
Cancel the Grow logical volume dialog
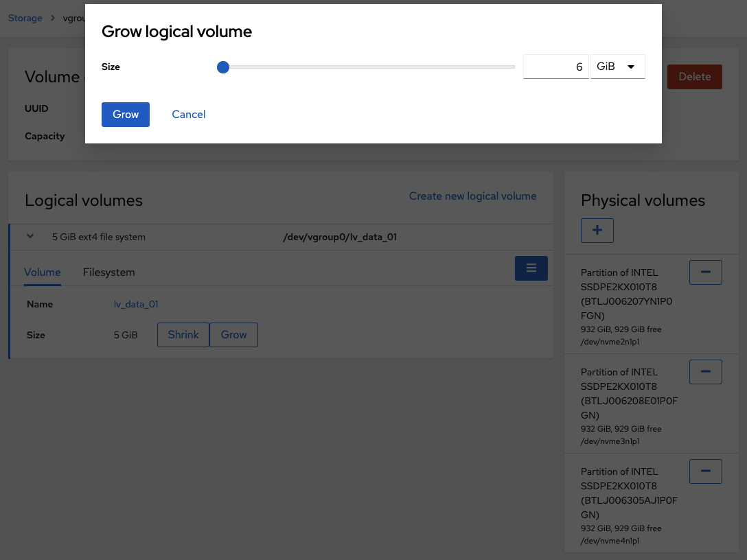189,115
